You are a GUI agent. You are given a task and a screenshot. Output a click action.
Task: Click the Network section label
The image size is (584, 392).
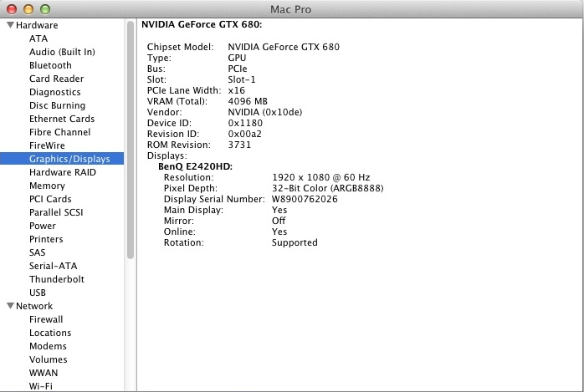tap(34, 306)
